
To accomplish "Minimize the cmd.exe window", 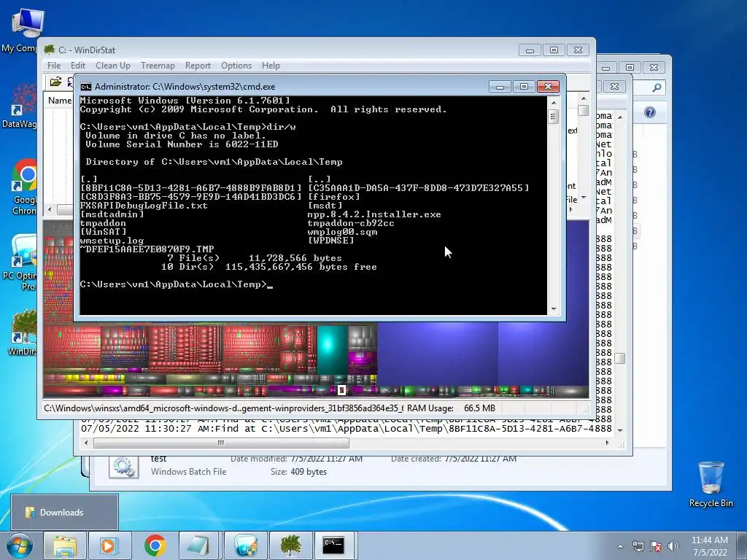I will click(x=500, y=87).
